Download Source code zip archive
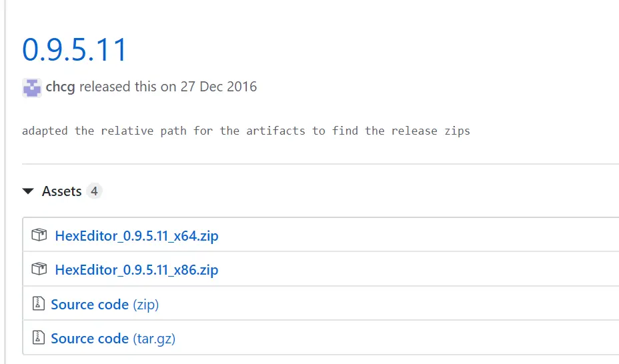Image resolution: width=619 pixels, height=364 pixels. (x=89, y=305)
